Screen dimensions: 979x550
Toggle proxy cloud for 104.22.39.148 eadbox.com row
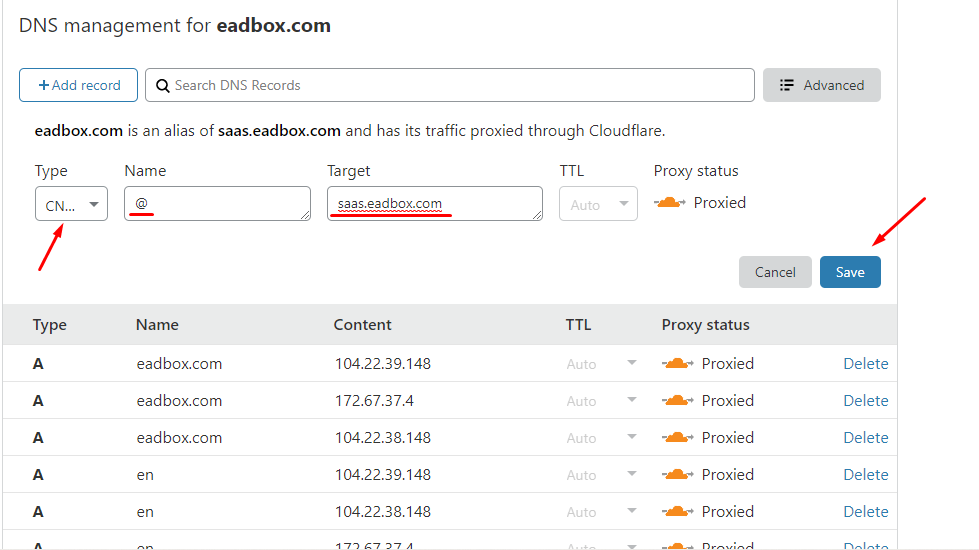click(677, 363)
